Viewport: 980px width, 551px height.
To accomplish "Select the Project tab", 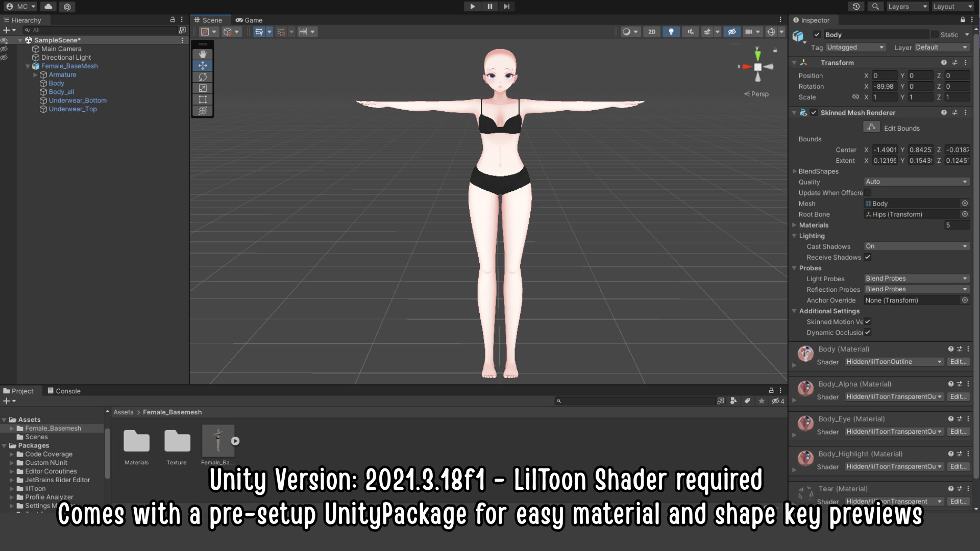I will point(18,391).
